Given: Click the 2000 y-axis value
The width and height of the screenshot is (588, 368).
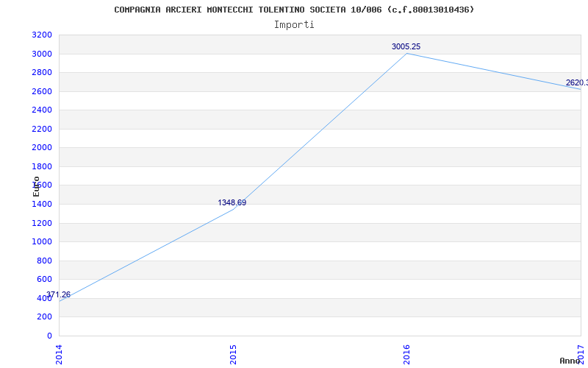Looking at the screenshot, I should pos(42,148).
